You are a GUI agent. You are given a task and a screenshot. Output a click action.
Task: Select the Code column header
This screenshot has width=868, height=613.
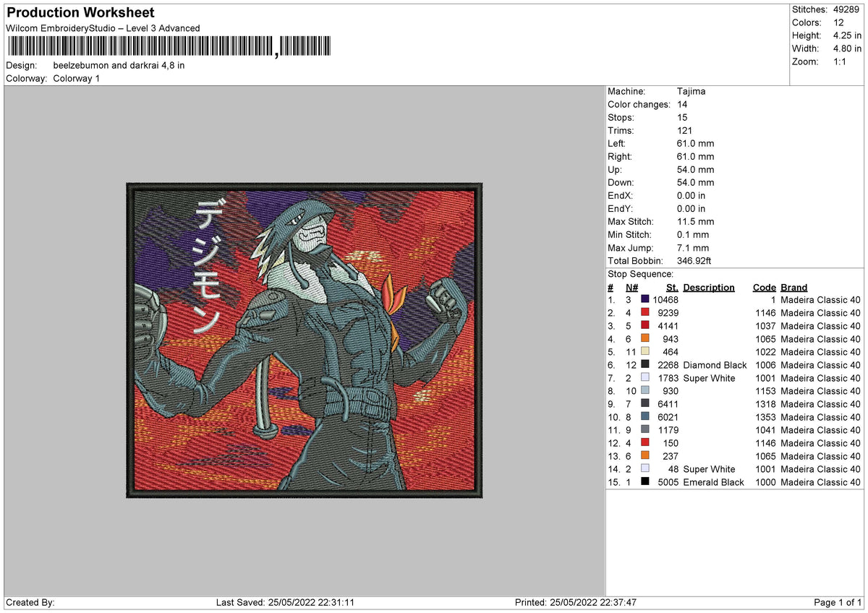764,287
